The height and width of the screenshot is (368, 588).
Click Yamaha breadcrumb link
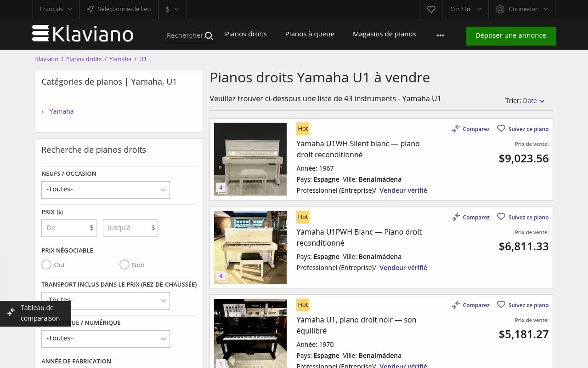pos(120,59)
